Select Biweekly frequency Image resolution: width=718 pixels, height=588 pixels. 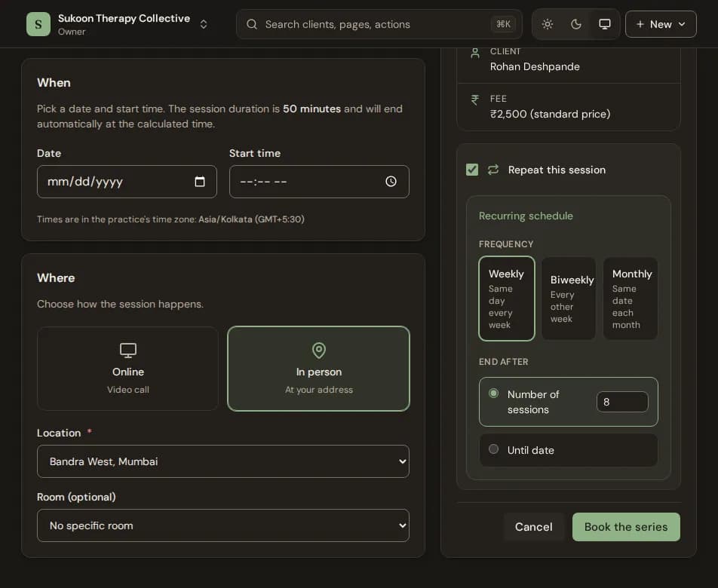pyautogui.click(x=569, y=299)
